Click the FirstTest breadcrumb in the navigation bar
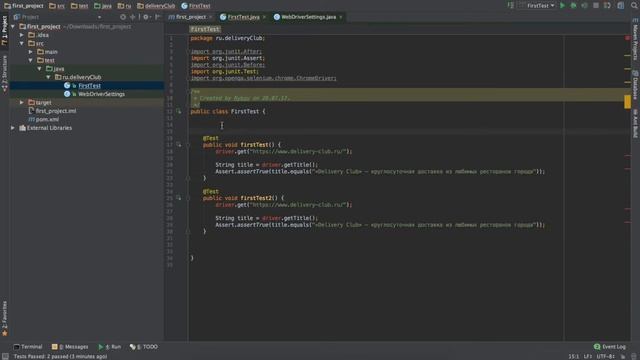The width and height of the screenshot is (640, 360). click(196, 6)
